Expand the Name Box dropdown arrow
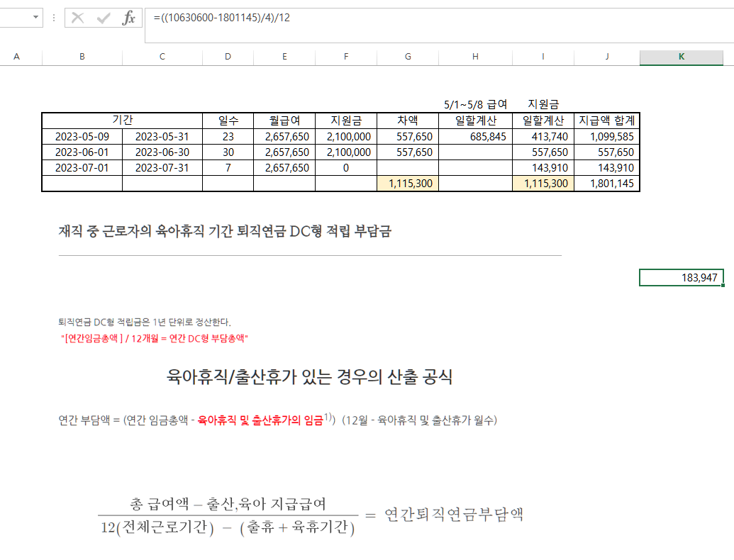Image resolution: width=734 pixels, height=560 pixels. 36,18
